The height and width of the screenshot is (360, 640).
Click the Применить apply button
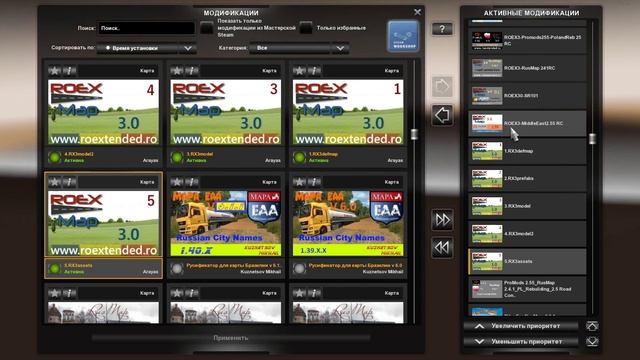tap(231, 338)
